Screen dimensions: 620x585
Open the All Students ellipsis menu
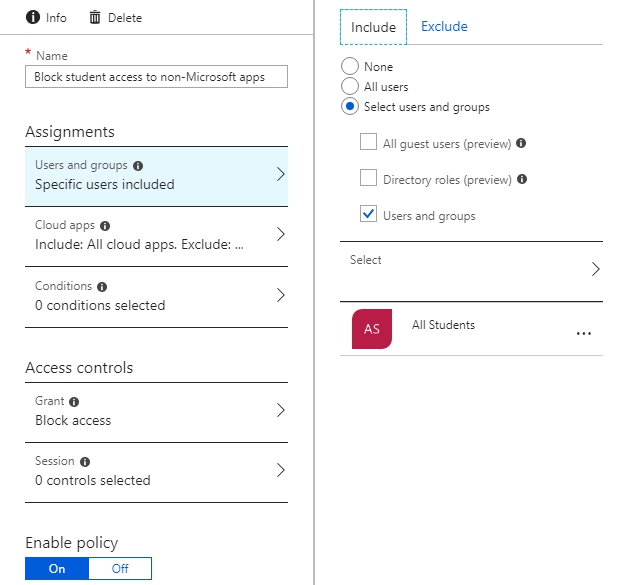coord(584,333)
